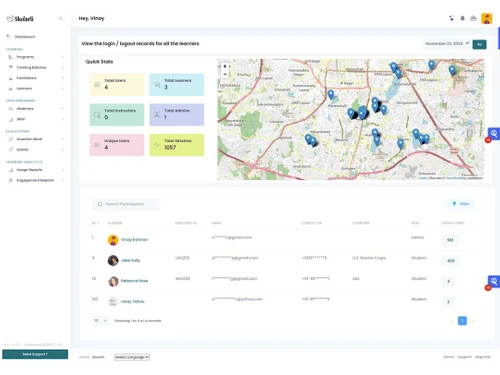Open Vinay Kannan learner link

coord(134,240)
